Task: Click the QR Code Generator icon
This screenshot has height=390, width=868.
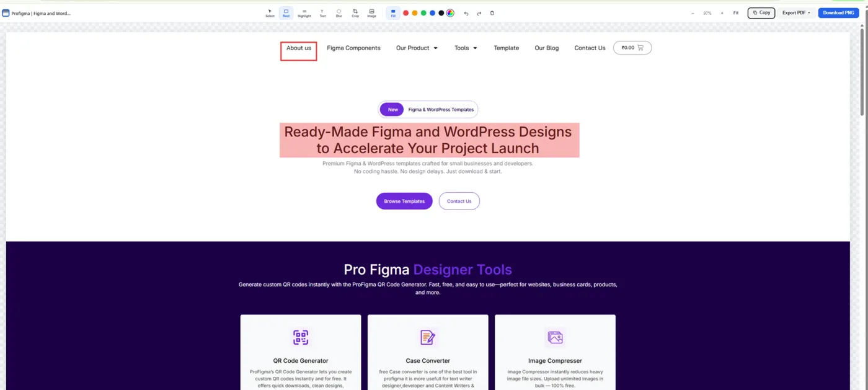Action: 301,337
